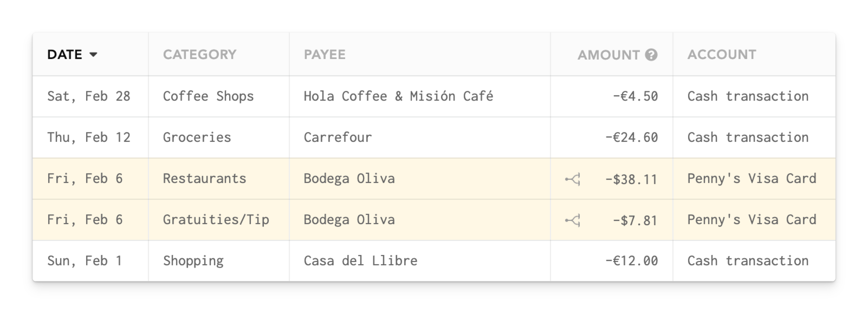The width and height of the screenshot is (868, 314).
Task: Click split icon on Gratuities/Tip row
Action: tap(573, 220)
